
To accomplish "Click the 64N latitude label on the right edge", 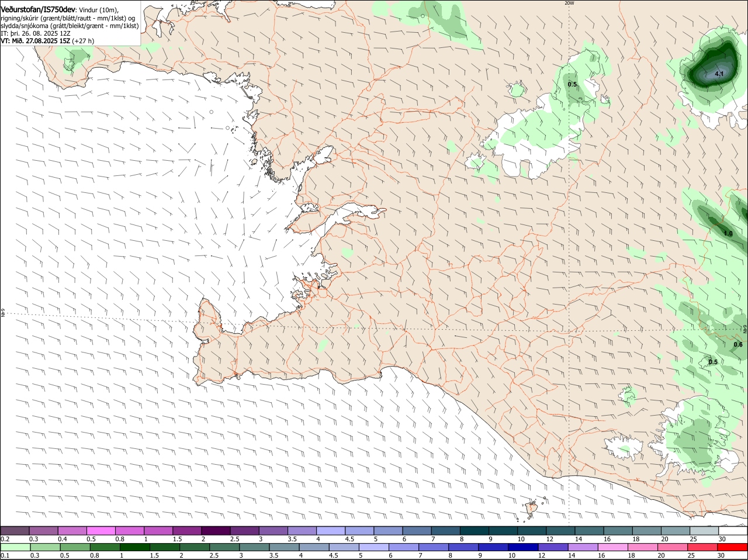I will (x=745, y=329).
